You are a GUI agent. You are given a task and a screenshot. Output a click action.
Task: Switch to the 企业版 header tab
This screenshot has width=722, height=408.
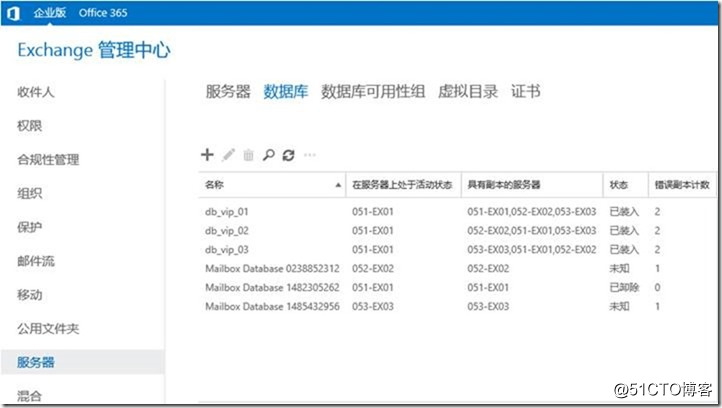click(50, 13)
